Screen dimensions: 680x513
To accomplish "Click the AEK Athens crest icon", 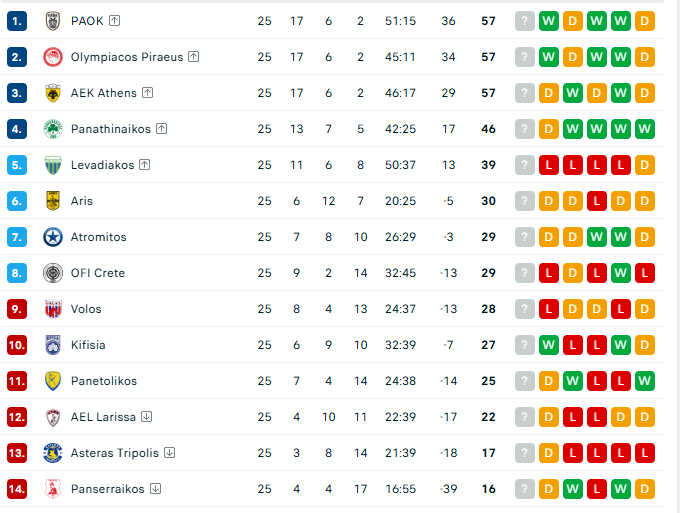I will coord(53,93).
